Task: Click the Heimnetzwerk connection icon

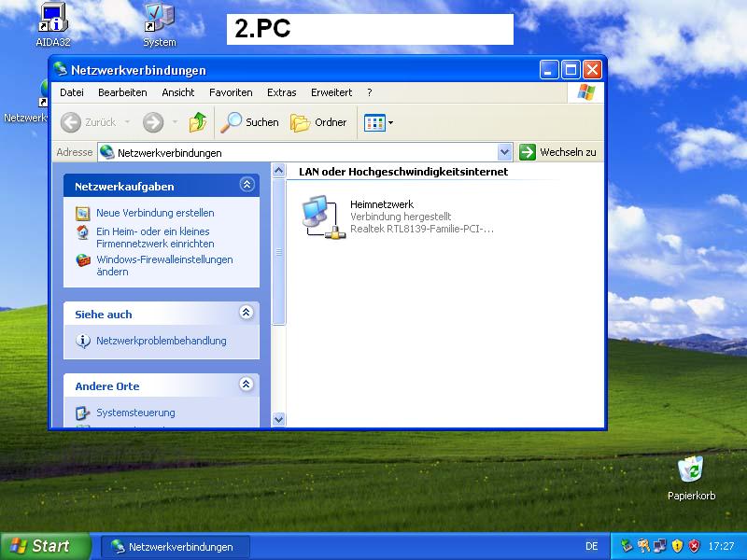Action: pos(323,217)
